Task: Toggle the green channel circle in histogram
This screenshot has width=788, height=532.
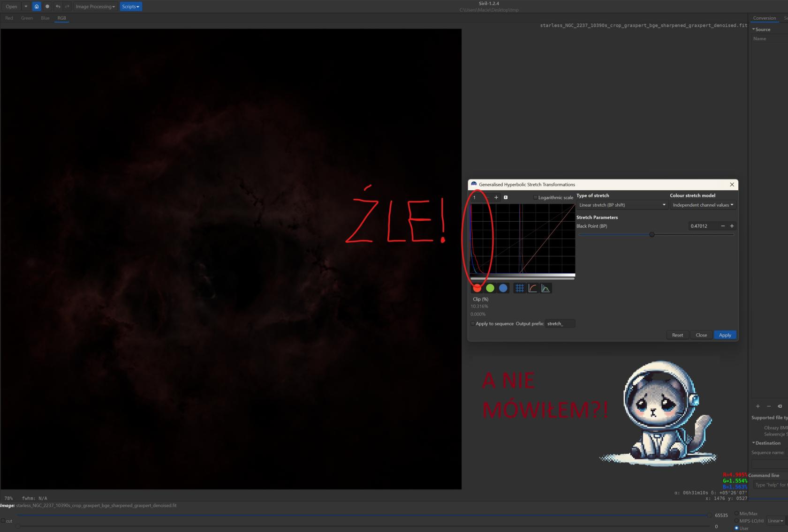Action: click(490, 288)
